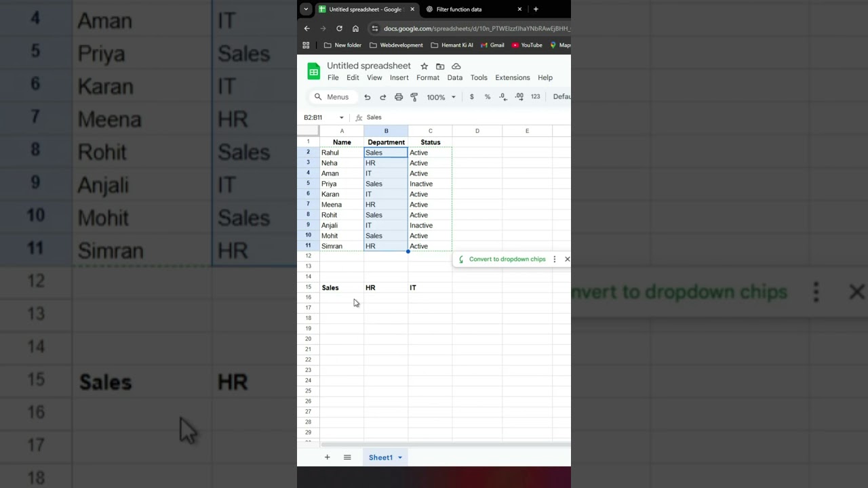The height and width of the screenshot is (488, 868).
Task: Open the Help menu
Action: (x=545, y=78)
